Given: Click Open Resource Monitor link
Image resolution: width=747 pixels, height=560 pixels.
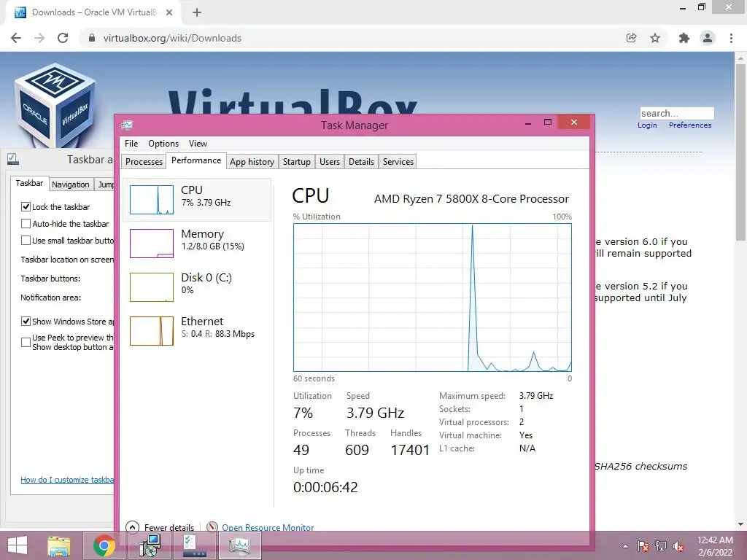Looking at the screenshot, I should [x=268, y=527].
